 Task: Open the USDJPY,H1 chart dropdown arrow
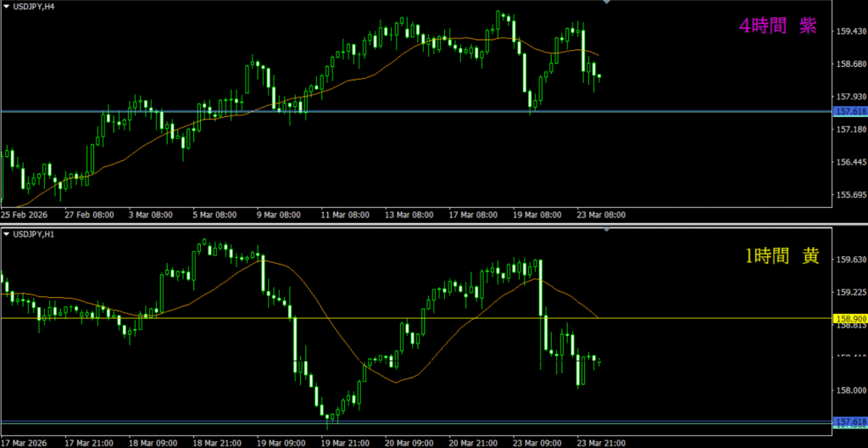click(7, 233)
